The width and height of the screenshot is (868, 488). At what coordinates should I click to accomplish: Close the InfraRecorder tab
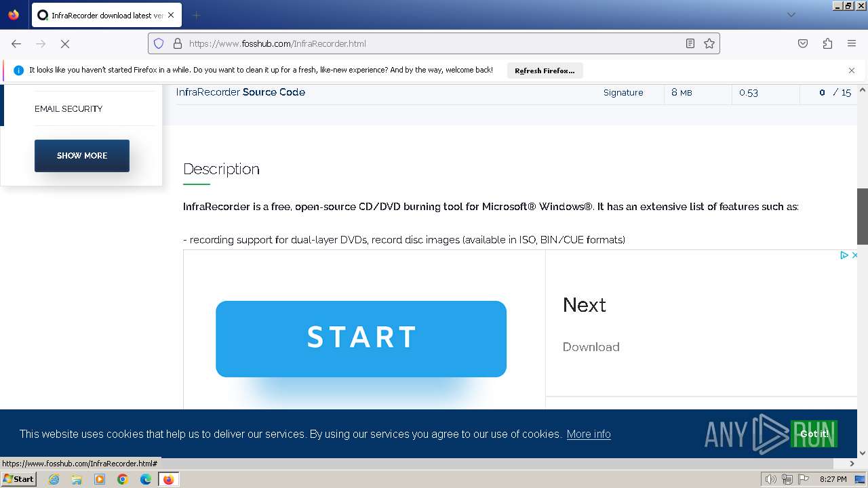pyautogui.click(x=170, y=15)
